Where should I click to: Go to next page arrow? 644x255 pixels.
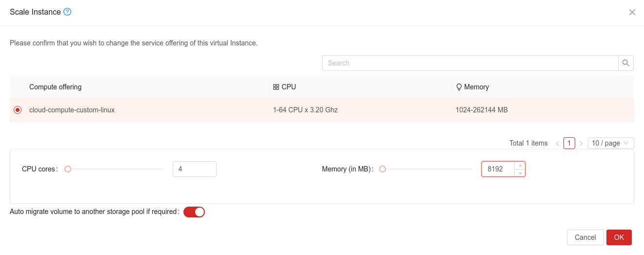coord(581,144)
